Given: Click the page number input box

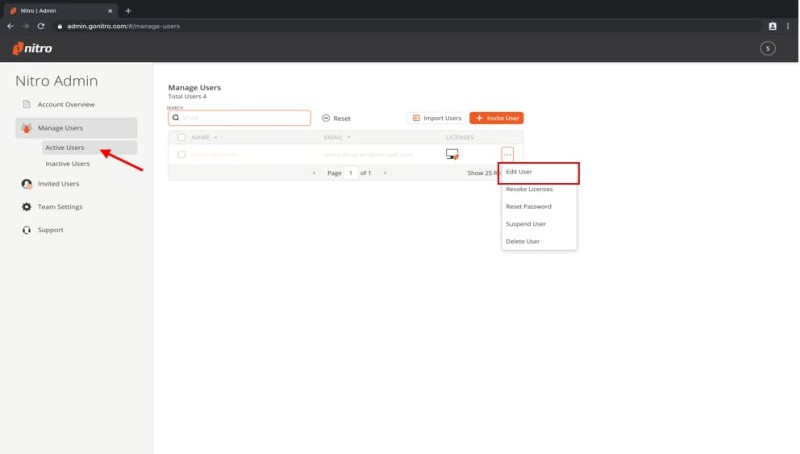Looking at the screenshot, I should point(351,173).
